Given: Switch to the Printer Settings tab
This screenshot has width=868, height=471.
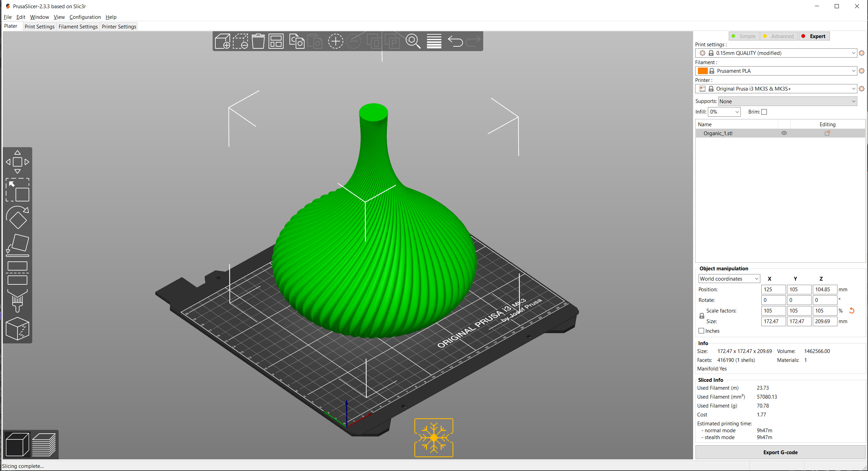Looking at the screenshot, I should tap(118, 26).
